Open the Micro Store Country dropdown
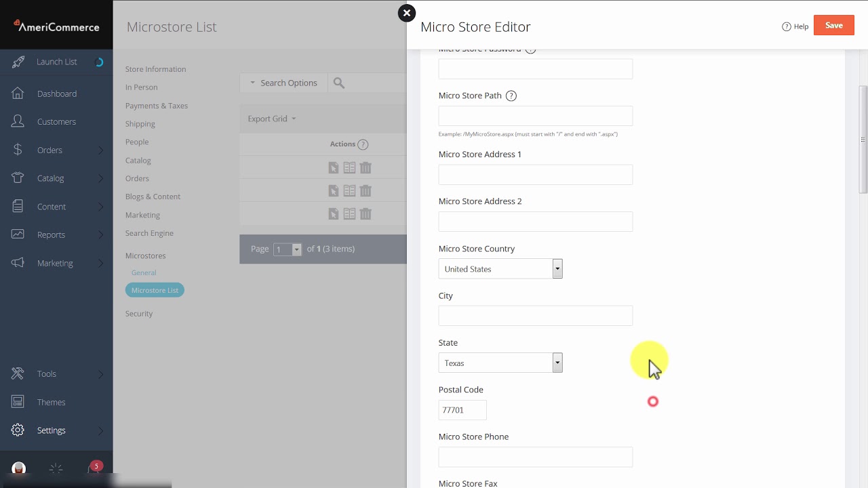Screen dimensions: 868x488 pyautogui.click(x=500, y=269)
